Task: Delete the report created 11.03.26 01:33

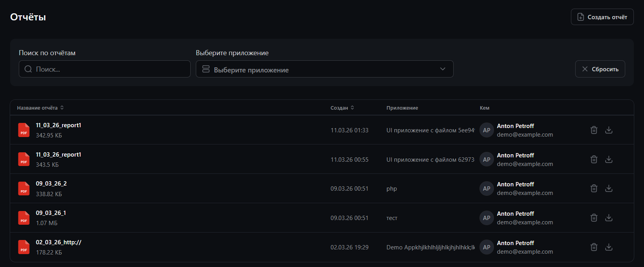Action: 594,130
